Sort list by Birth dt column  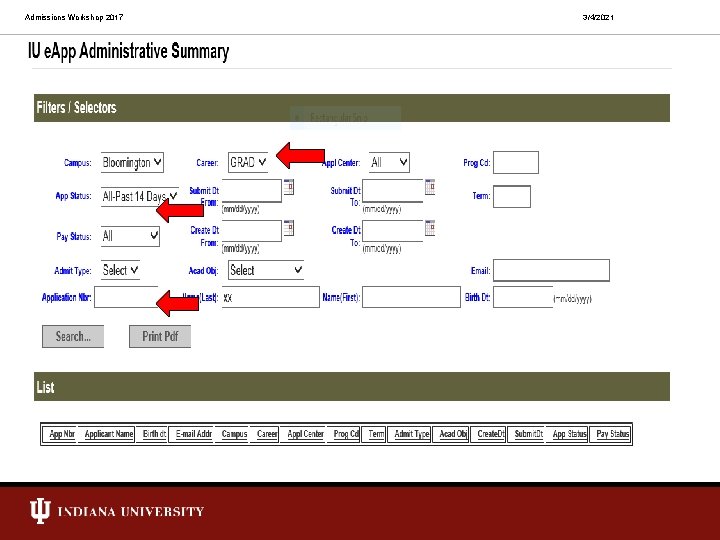tap(154, 434)
